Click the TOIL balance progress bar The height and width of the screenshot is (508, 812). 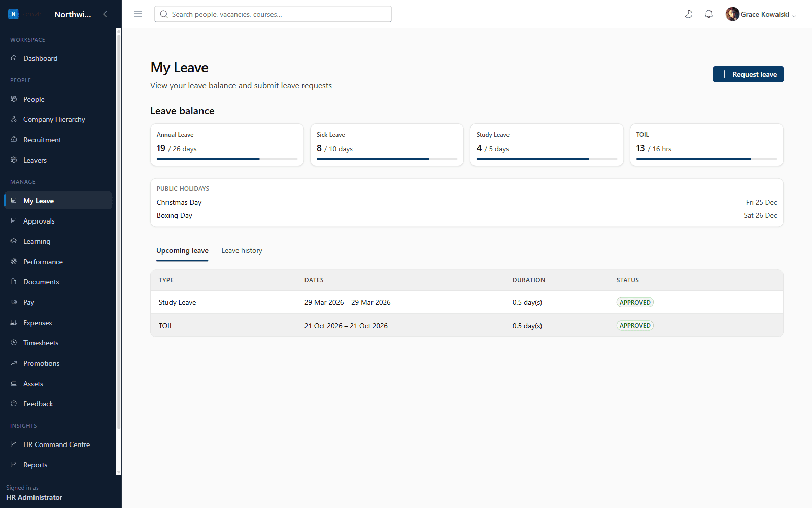pyautogui.click(x=706, y=159)
